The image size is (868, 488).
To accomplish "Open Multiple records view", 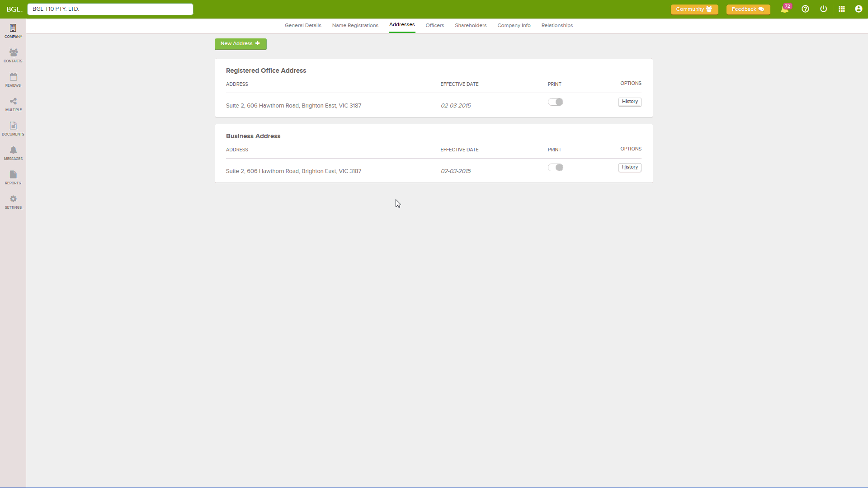I will pyautogui.click(x=13, y=104).
